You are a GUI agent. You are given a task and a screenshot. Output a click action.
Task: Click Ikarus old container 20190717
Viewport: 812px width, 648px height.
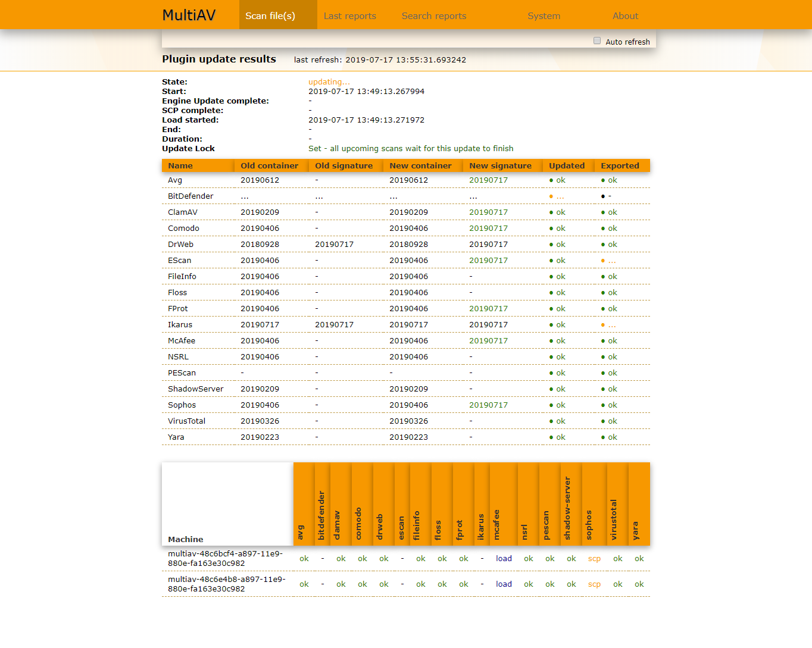(x=260, y=325)
